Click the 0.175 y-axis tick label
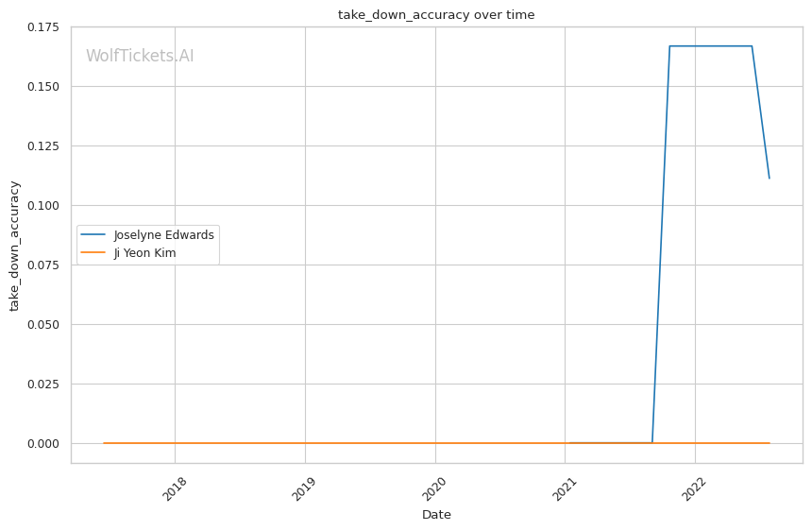The height and width of the screenshot is (530, 812). click(x=44, y=27)
